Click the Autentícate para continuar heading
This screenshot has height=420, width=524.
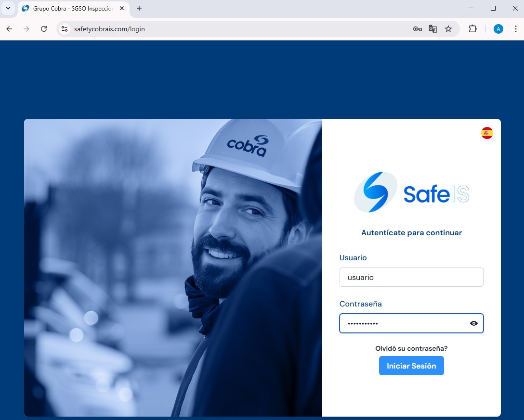(x=411, y=233)
